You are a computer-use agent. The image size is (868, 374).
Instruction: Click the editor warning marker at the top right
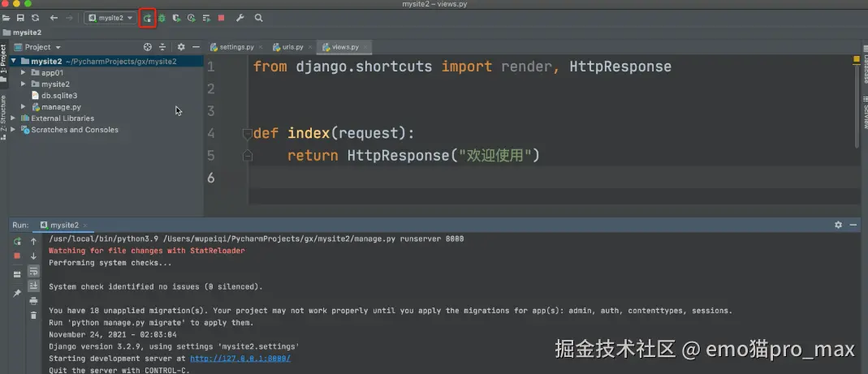(x=857, y=60)
